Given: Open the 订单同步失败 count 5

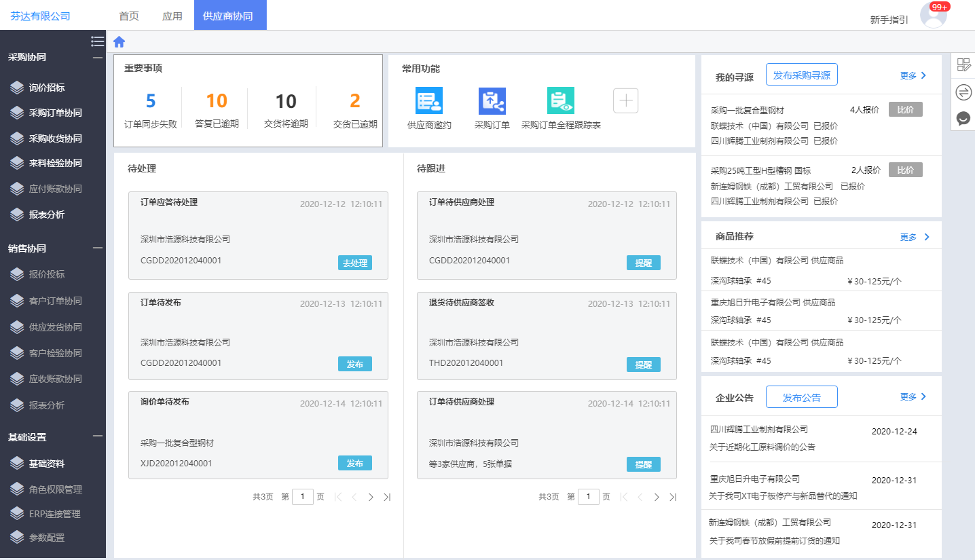Looking at the screenshot, I should point(151,101).
